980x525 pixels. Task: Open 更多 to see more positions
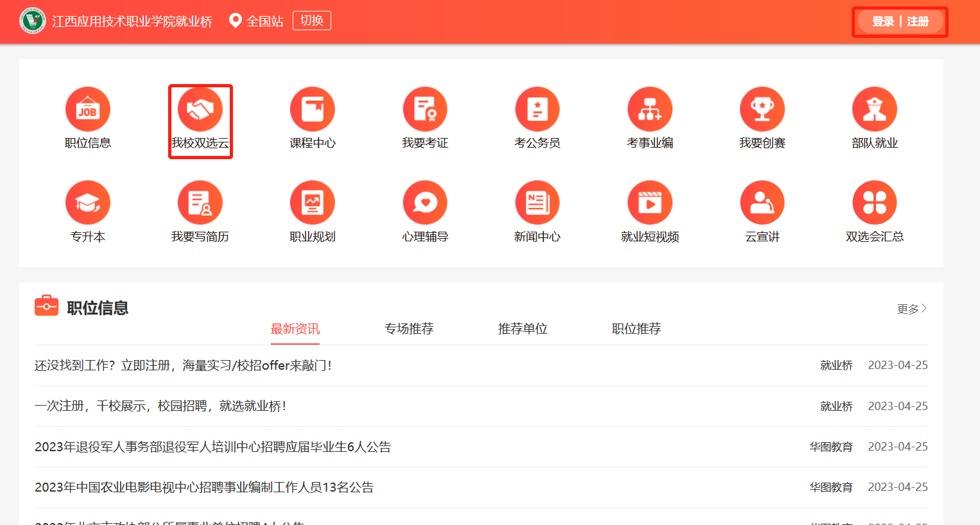(912, 309)
